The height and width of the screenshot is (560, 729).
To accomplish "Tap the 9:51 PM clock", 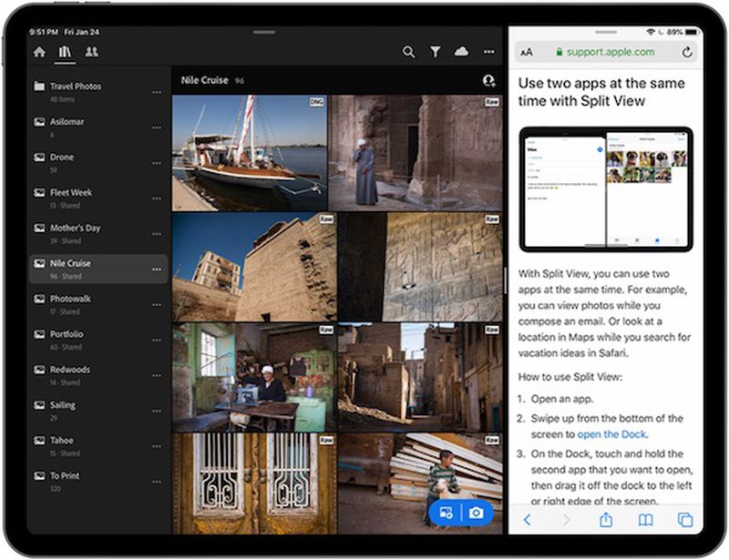I will pos(44,32).
